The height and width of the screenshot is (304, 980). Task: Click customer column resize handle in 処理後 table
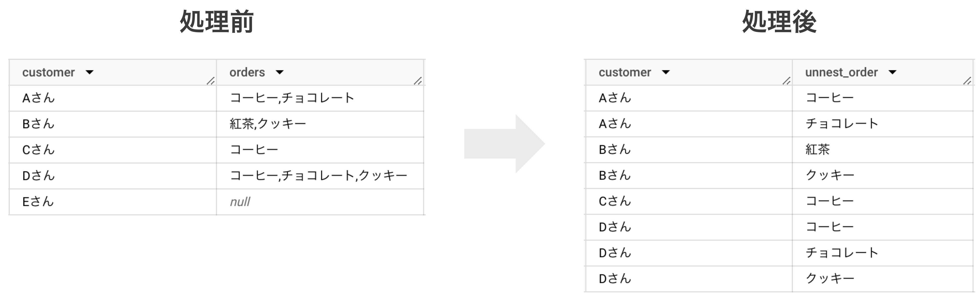(787, 81)
